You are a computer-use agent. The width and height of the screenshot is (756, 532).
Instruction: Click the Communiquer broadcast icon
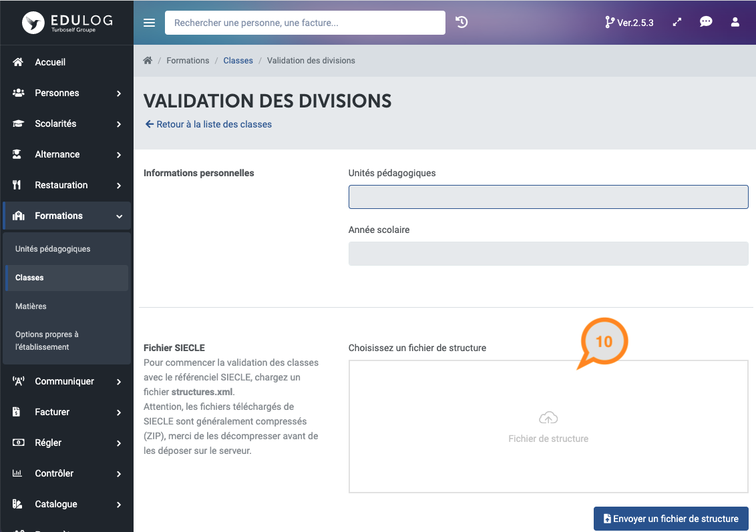click(x=18, y=381)
